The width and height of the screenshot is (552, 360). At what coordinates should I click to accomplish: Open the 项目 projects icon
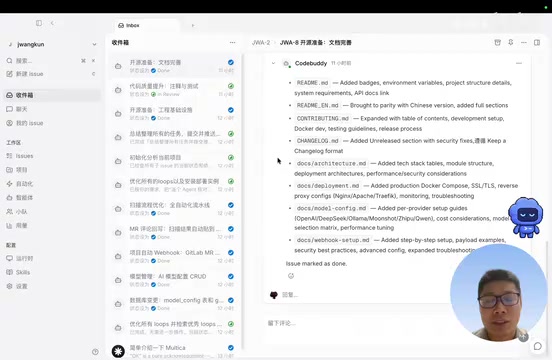click(x=10, y=170)
